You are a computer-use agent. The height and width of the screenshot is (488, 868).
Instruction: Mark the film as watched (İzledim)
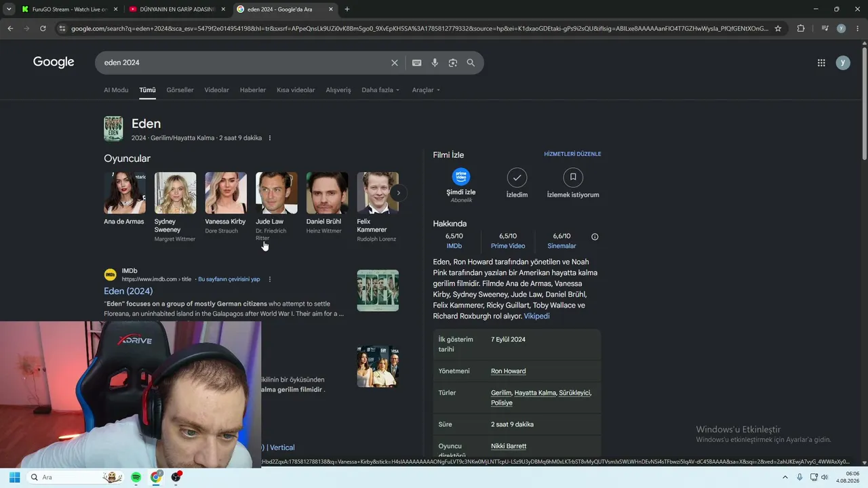517,184
